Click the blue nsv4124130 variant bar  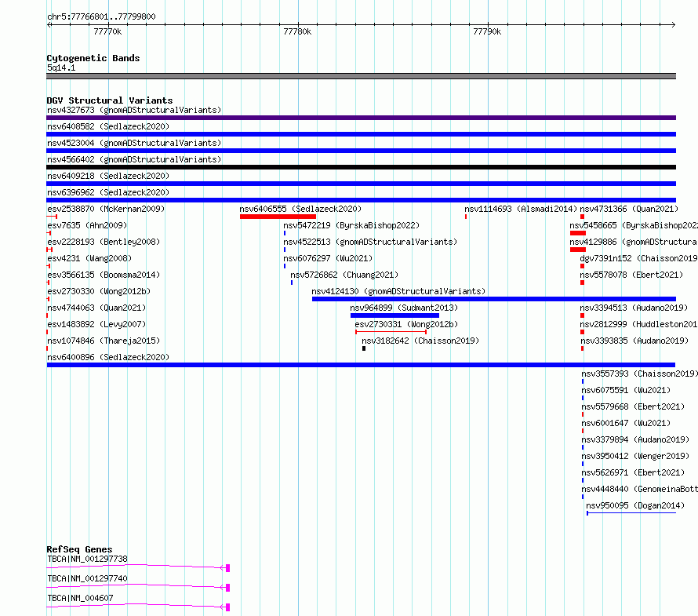494,299
